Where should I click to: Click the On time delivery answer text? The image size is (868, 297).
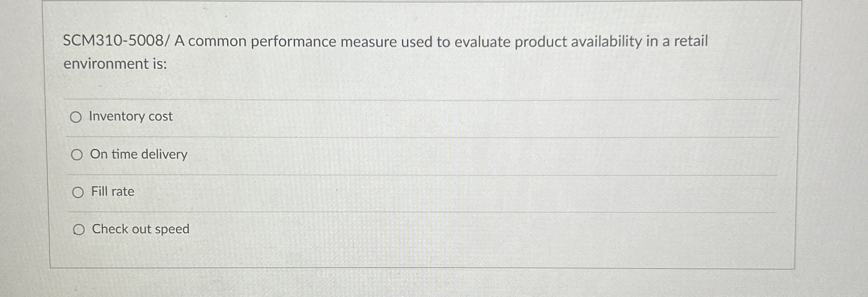click(x=139, y=154)
